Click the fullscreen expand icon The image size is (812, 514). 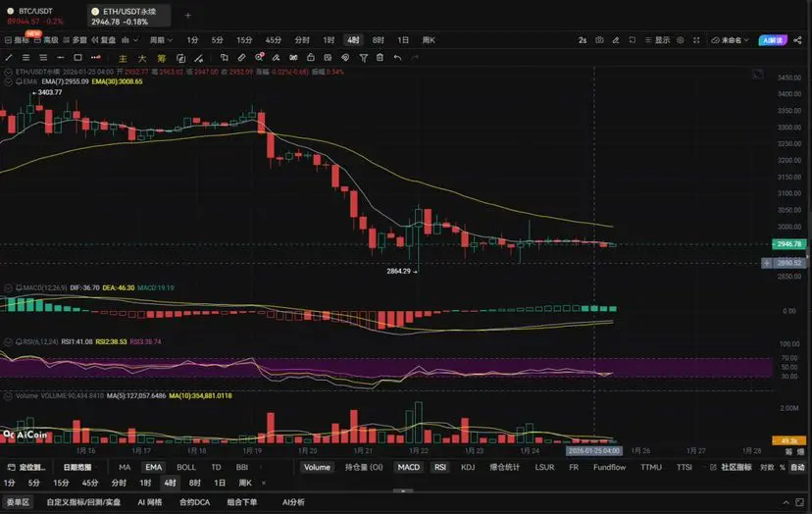pos(696,40)
